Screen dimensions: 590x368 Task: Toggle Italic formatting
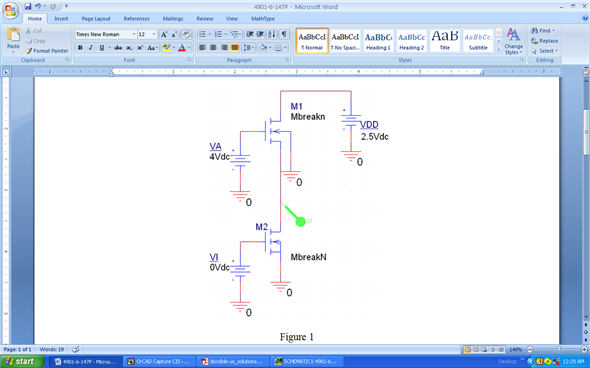pos(90,48)
